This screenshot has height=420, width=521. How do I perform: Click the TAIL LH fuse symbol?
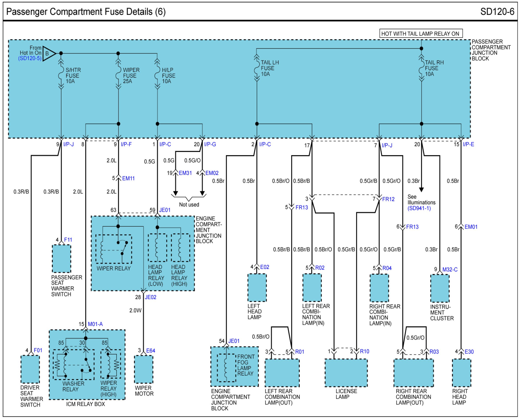pyautogui.click(x=257, y=68)
